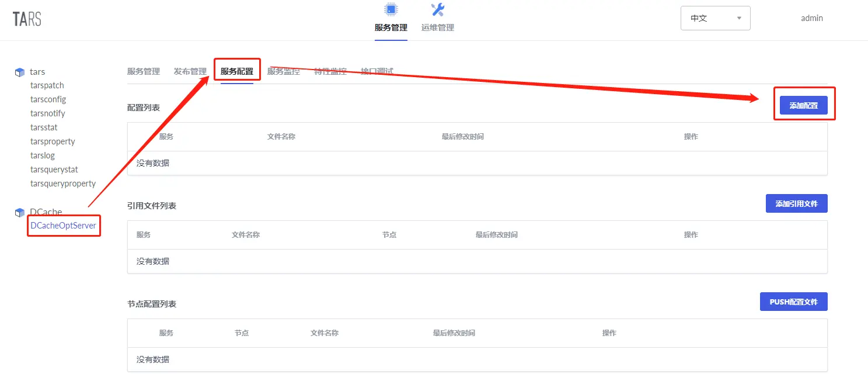Screen dimensions: 868x391
Task: Switch to the 服务监控 tab
Action: (x=283, y=71)
